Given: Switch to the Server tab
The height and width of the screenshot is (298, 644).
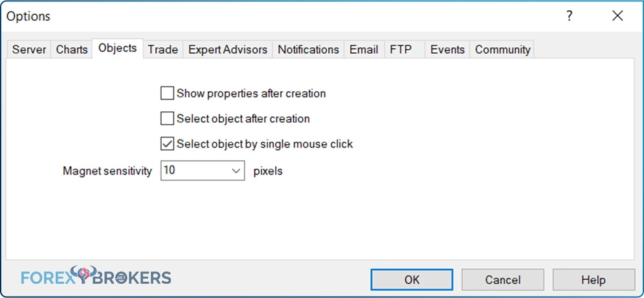Looking at the screenshot, I should click(x=29, y=50).
